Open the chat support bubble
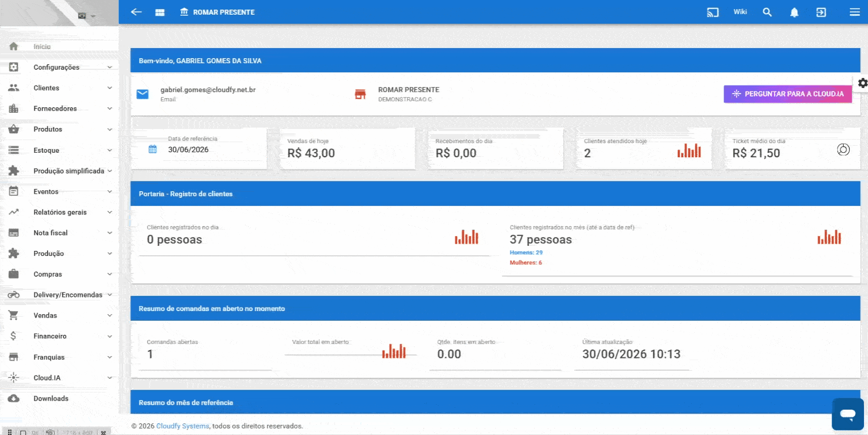 (848, 414)
